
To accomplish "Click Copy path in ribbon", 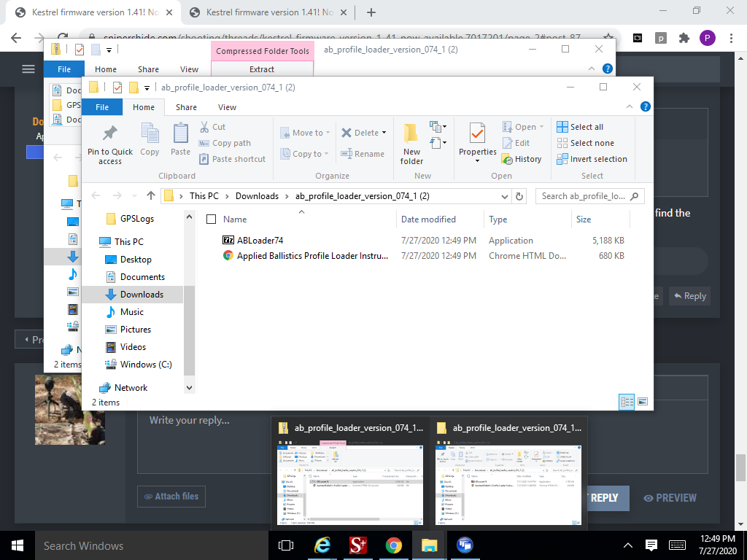I will 225,143.
